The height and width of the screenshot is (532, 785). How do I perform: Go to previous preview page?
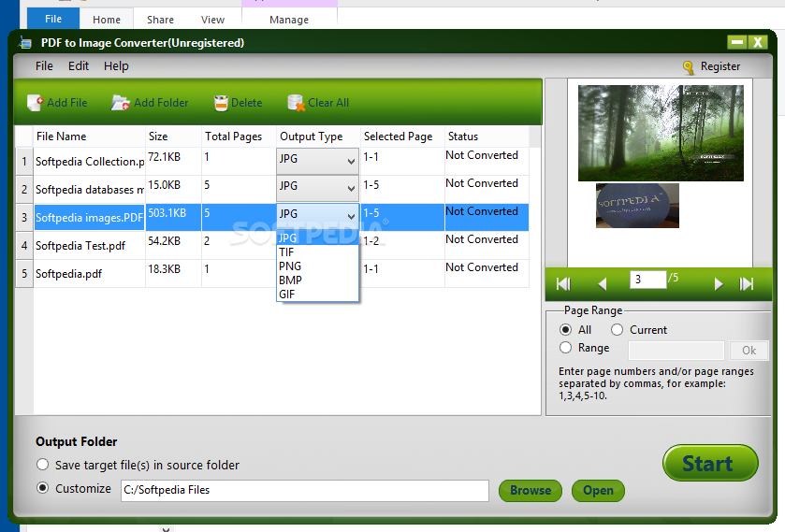603,284
